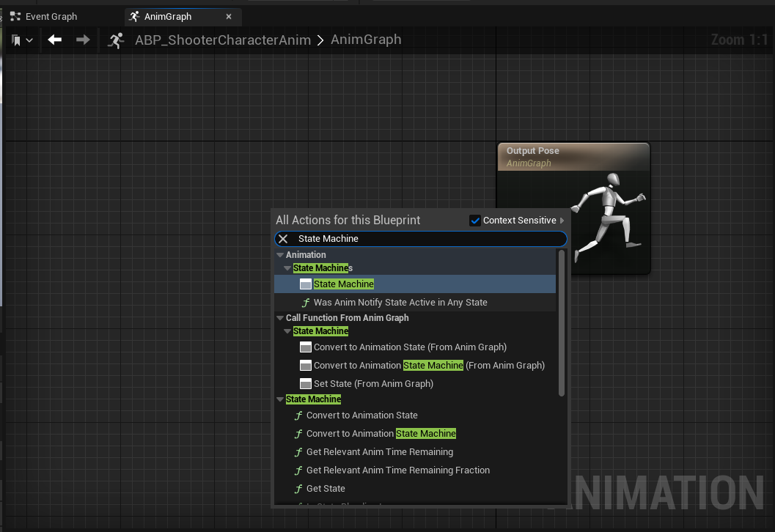Open the bookmarks dropdown in graph toolbar

[22, 40]
